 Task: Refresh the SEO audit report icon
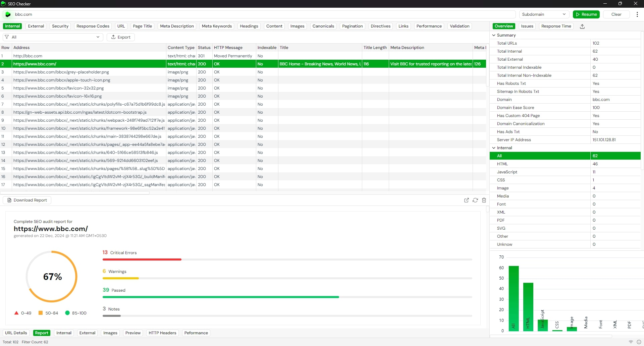coord(475,200)
